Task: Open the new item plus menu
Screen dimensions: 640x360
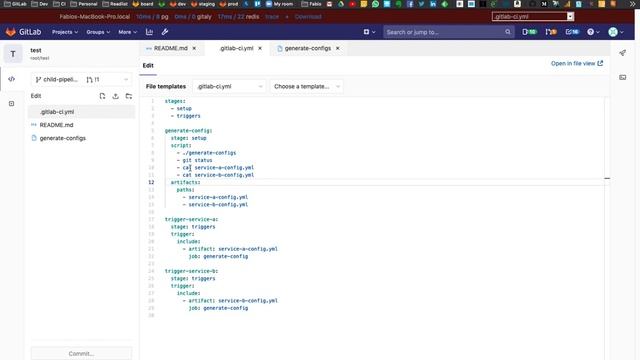Action: point(369,32)
